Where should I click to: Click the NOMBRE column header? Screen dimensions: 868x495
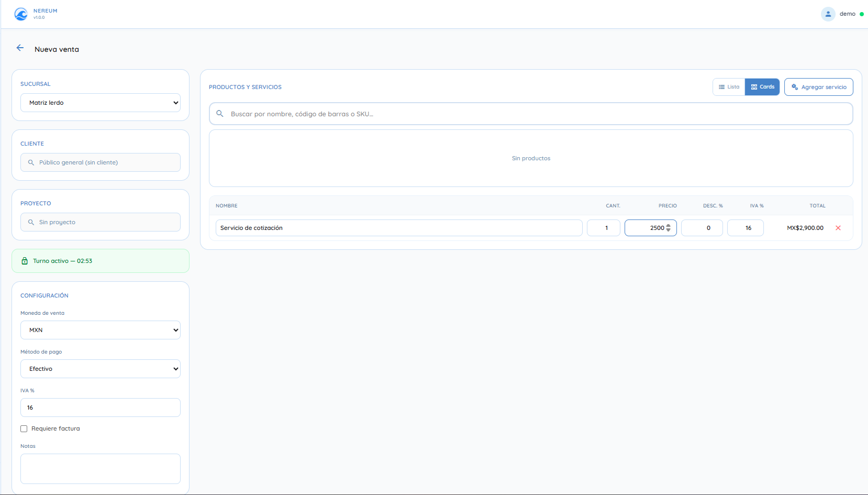227,206
